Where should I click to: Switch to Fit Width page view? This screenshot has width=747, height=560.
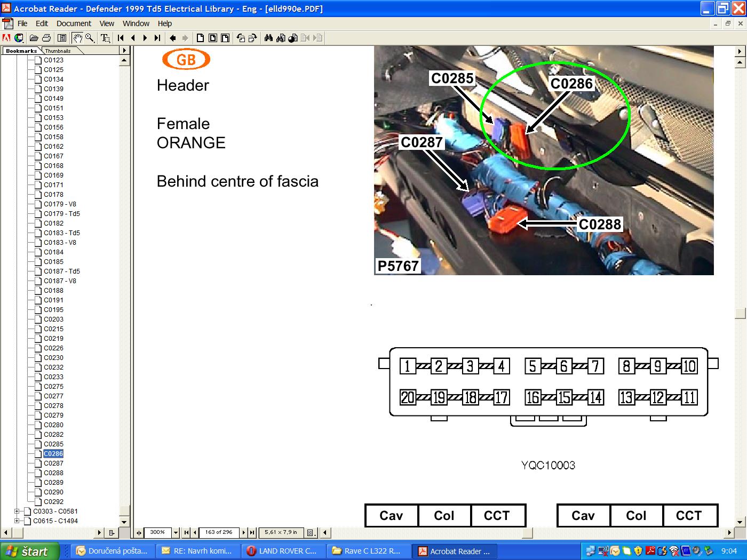[x=225, y=38]
